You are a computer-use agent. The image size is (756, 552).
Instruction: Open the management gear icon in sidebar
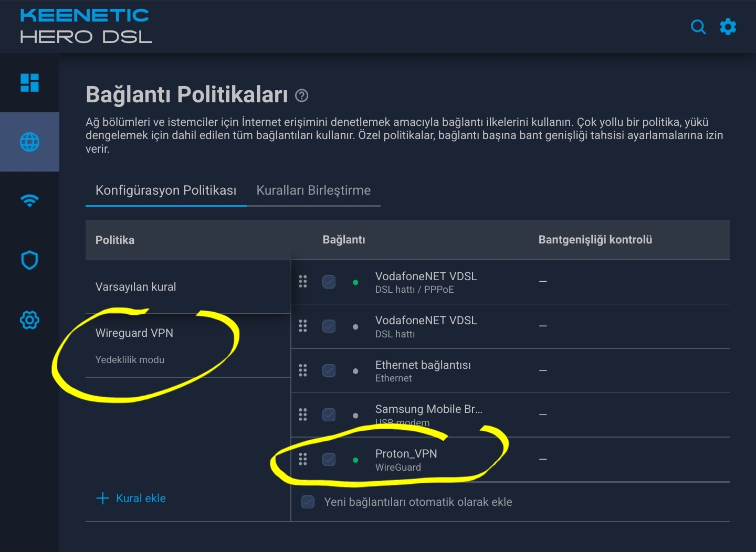click(29, 320)
